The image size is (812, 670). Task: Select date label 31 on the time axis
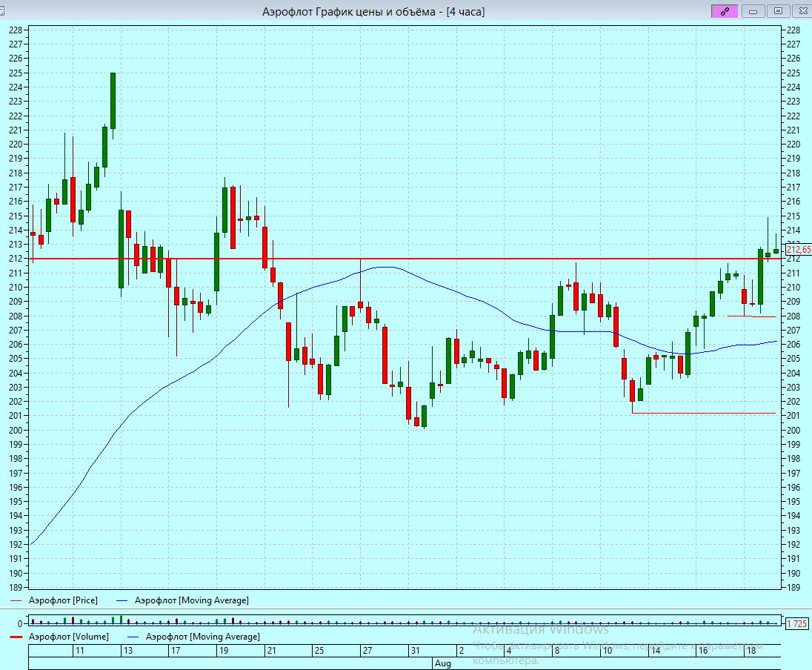click(416, 650)
